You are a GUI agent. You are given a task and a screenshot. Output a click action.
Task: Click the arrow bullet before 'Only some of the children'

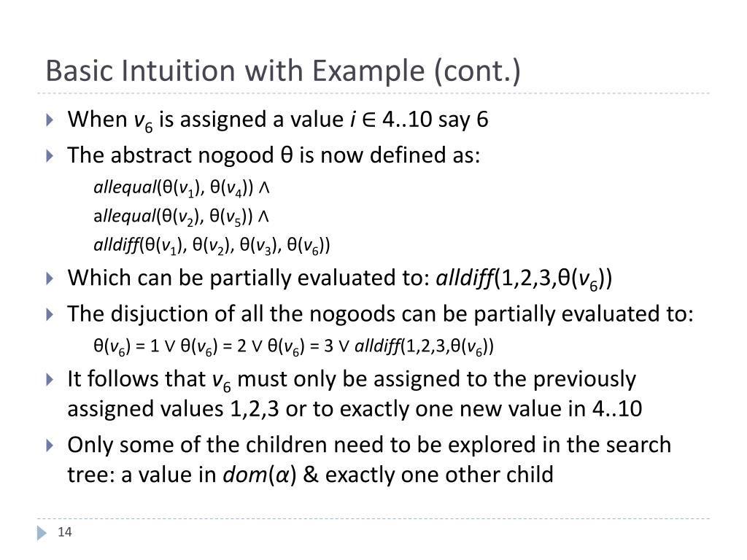(x=50, y=446)
